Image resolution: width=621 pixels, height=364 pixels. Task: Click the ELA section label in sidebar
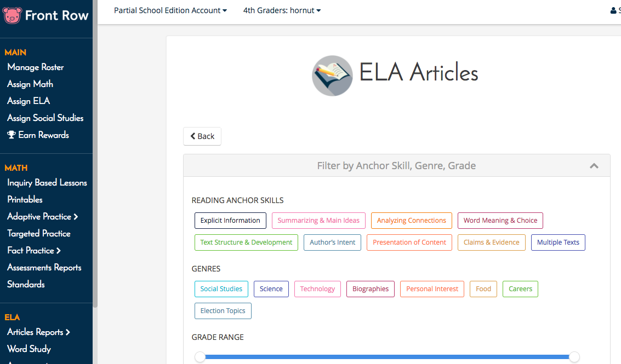(x=12, y=317)
